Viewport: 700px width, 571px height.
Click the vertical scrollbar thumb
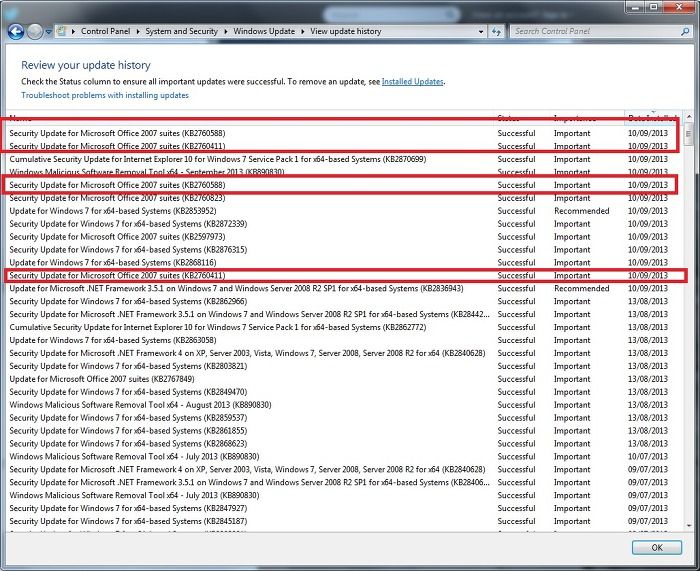tap(689, 134)
